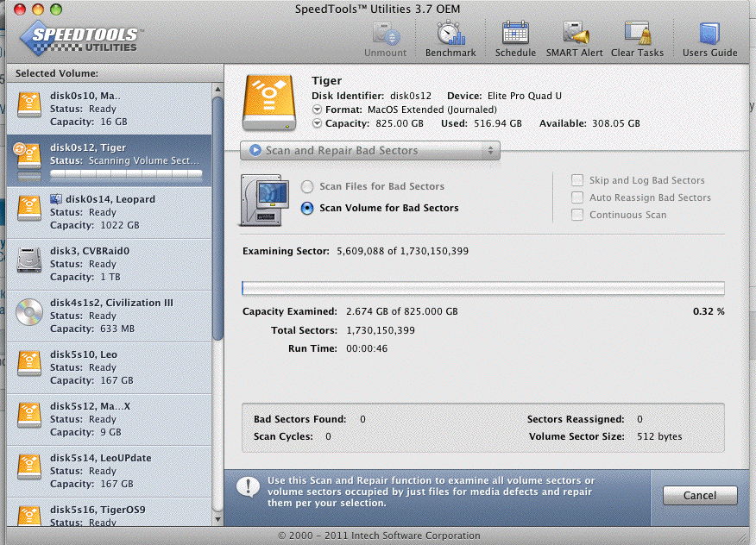This screenshot has height=545, width=756.
Task: Click the Clear Tasks broom icon
Action: [x=638, y=34]
